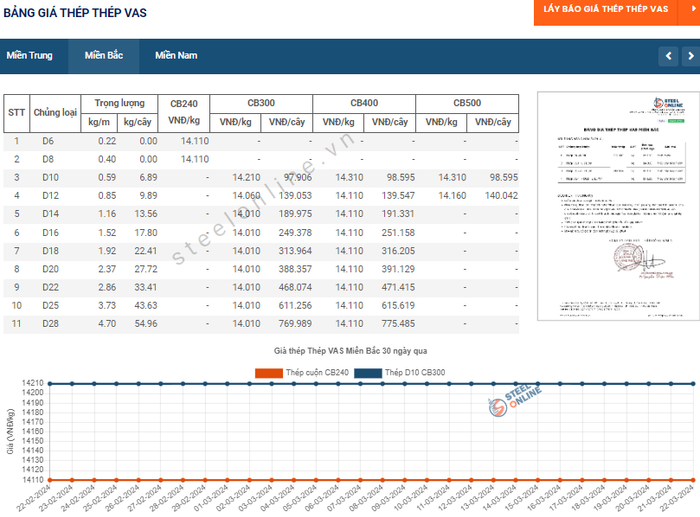This screenshot has width=700, height=517.
Task: Click the CB300 column header
Action: coord(261,104)
